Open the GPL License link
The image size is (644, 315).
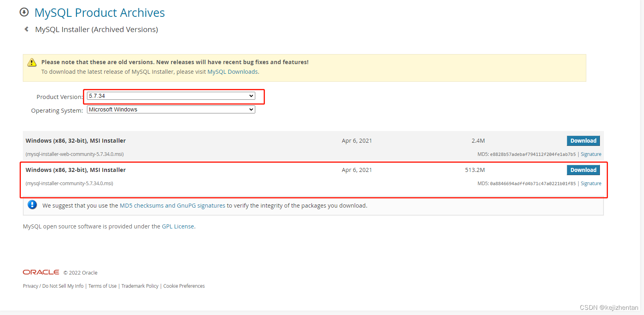coord(178,226)
